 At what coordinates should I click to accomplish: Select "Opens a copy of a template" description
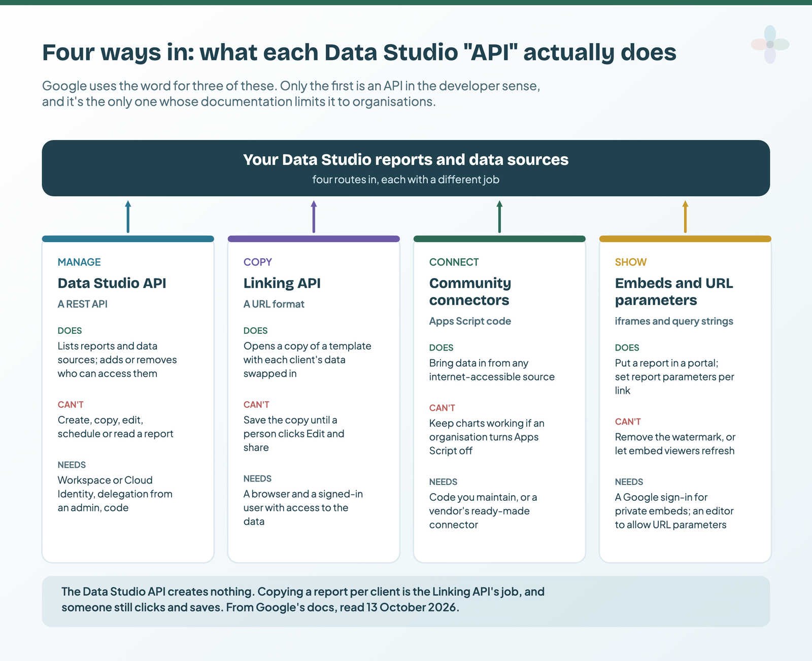point(307,360)
